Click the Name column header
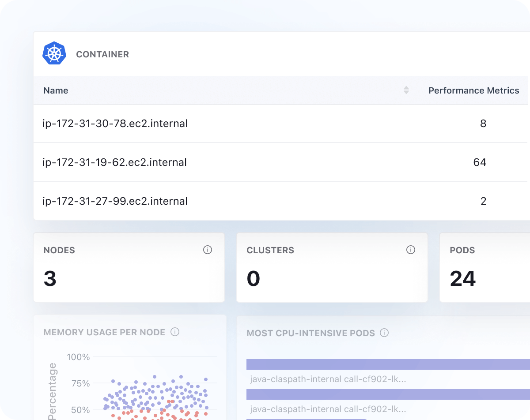This screenshot has height=420, width=530. coord(56,90)
